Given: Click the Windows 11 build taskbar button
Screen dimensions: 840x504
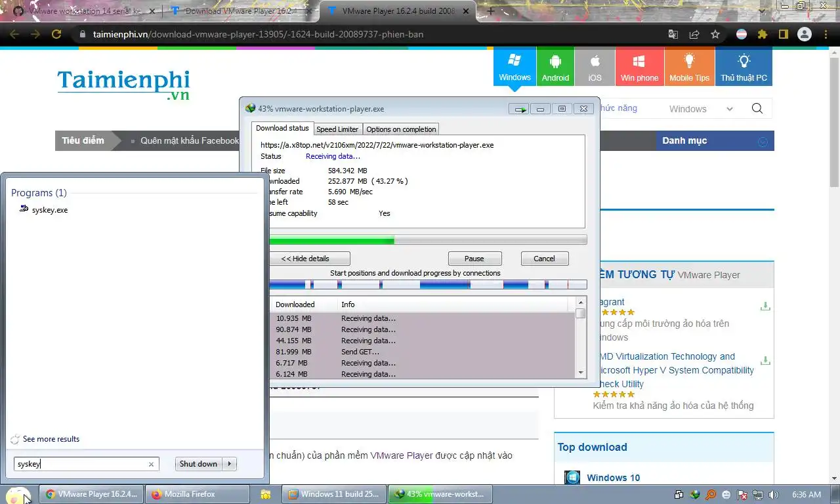Looking at the screenshot, I should 334,494.
